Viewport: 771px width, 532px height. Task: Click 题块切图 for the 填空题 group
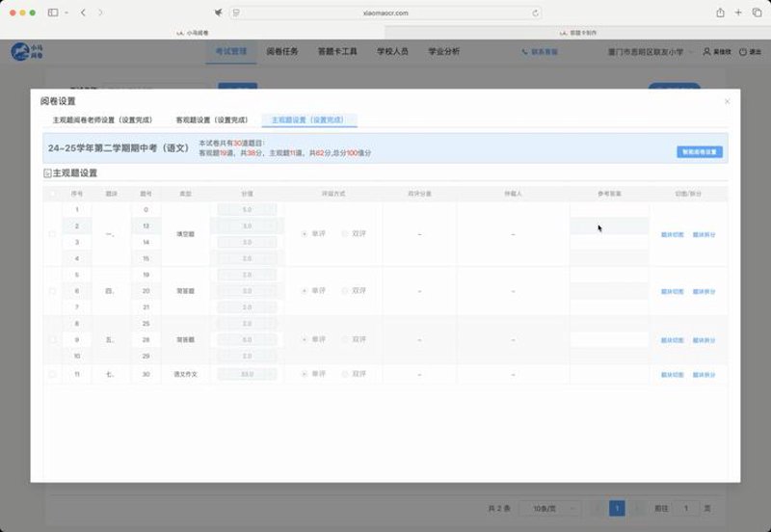coord(672,234)
